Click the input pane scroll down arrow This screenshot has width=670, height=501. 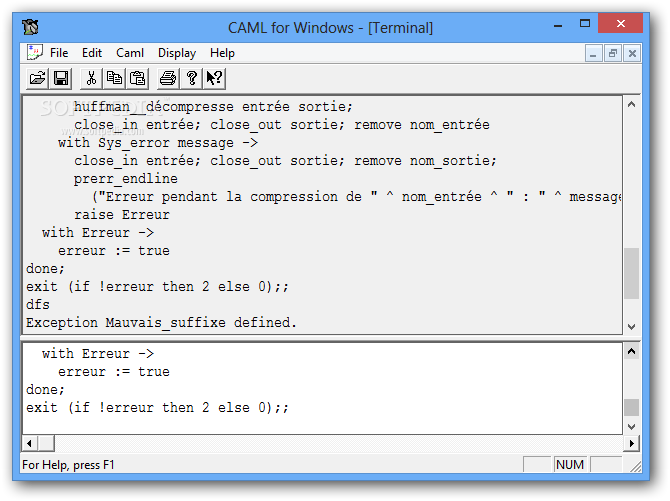coord(632,427)
